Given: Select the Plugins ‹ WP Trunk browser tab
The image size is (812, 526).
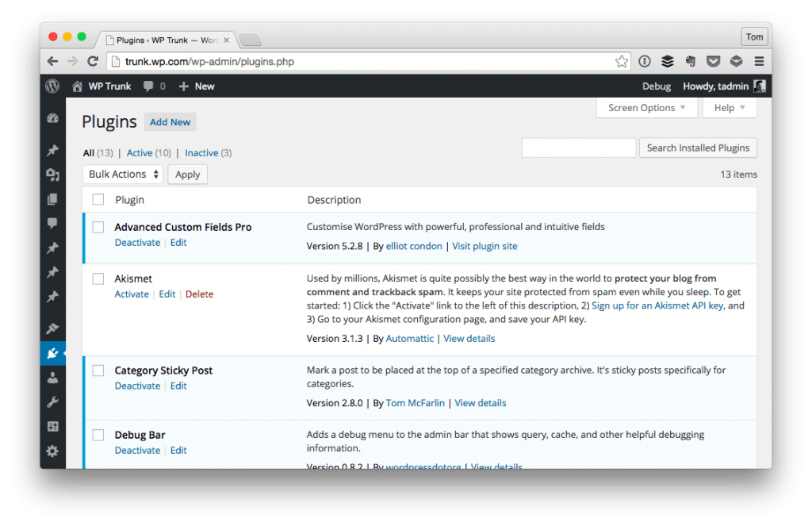Looking at the screenshot, I should 167,40.
